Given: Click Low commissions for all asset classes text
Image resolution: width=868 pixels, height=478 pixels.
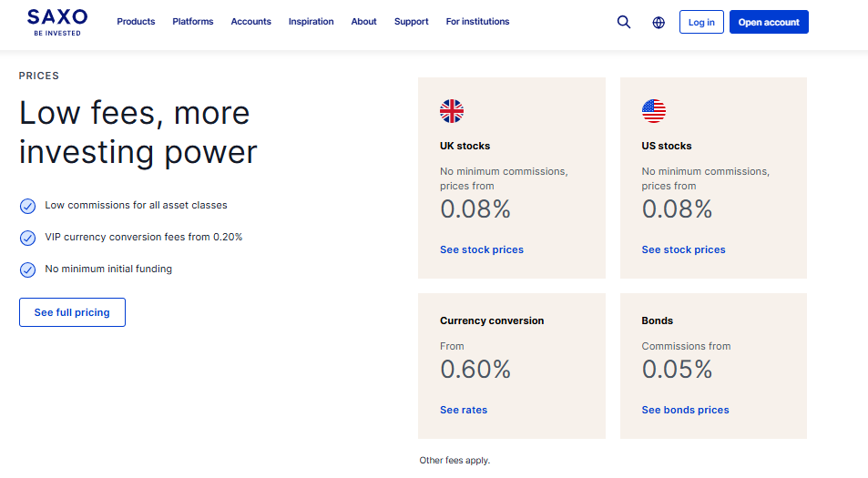Looking at the screenshot, I should (137, 205).
